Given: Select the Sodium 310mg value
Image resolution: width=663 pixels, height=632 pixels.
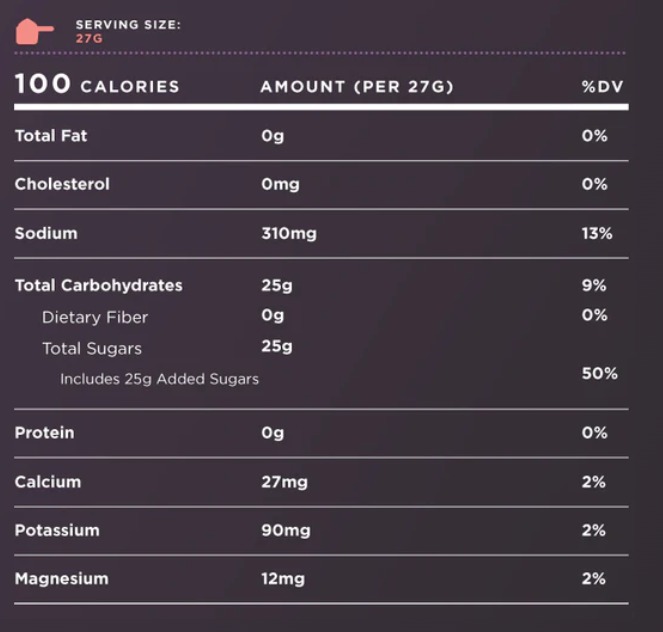Looking at the screenshot, I should click(x=289, y=233).
